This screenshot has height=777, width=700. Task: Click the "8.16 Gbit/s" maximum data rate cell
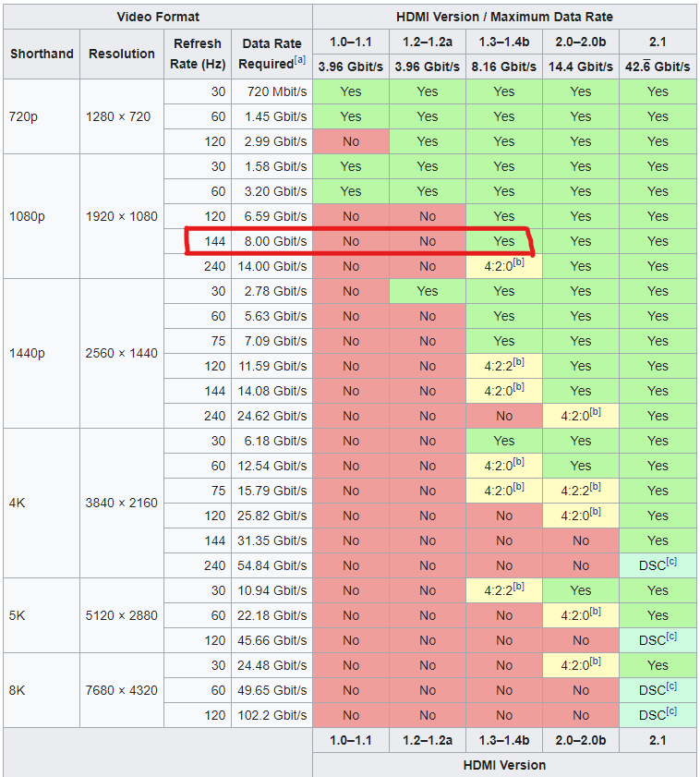tap(504, 67)
